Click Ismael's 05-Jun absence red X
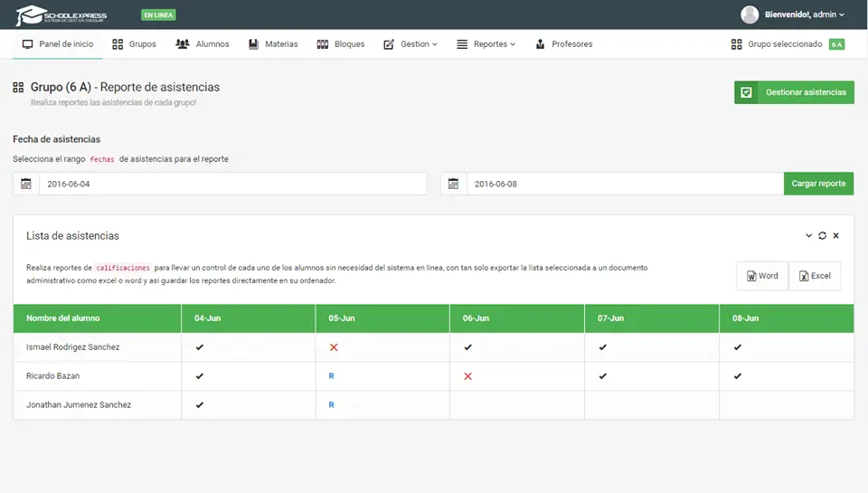 pyautogui.click(x=334, y=347)
